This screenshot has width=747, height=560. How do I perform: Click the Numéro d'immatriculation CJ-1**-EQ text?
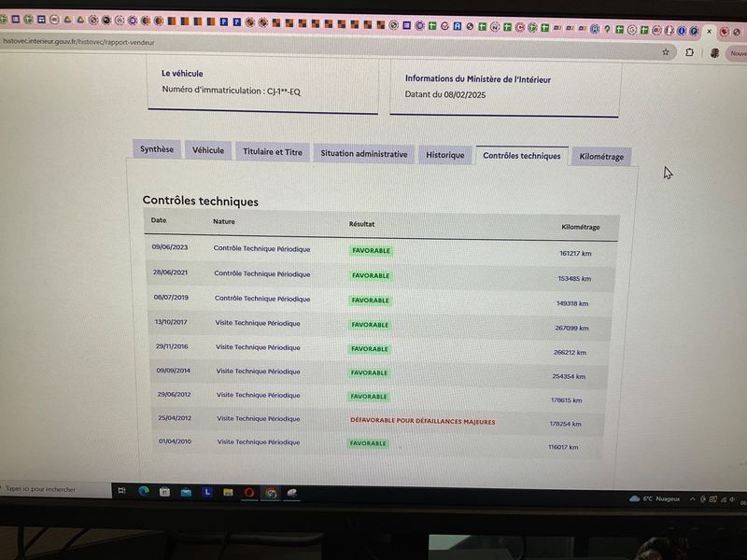[x=231, y=90]
